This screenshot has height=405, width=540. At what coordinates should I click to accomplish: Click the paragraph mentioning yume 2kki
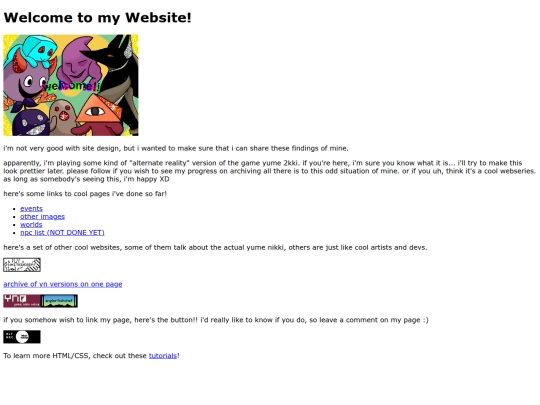click(x=270, y=171)
